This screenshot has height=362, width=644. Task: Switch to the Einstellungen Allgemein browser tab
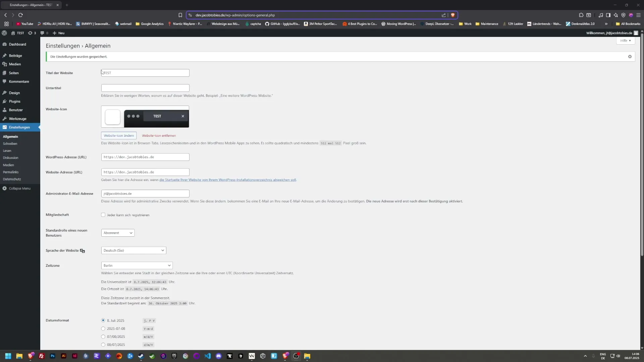(30, 5)
